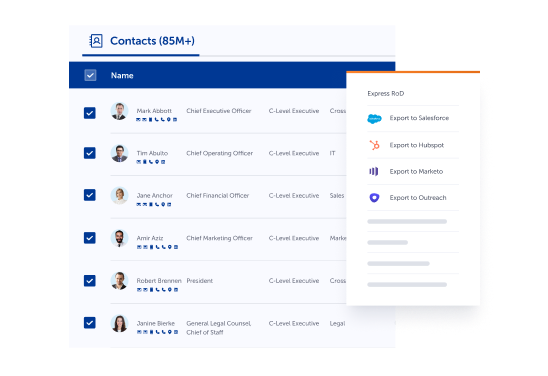The width and height of the screenshot is (548, 376).
Task: Click the Salesforce cloud icon
Action: [374, 119]
